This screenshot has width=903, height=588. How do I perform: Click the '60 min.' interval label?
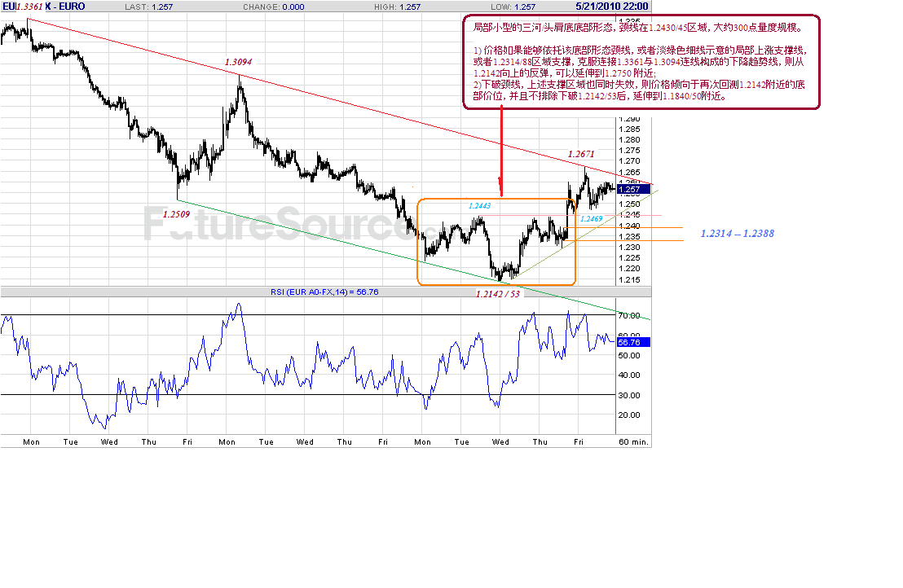633,442
